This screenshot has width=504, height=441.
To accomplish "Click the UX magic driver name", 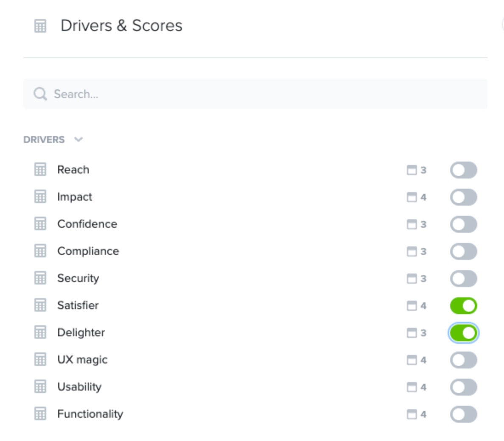I will 82,360.
